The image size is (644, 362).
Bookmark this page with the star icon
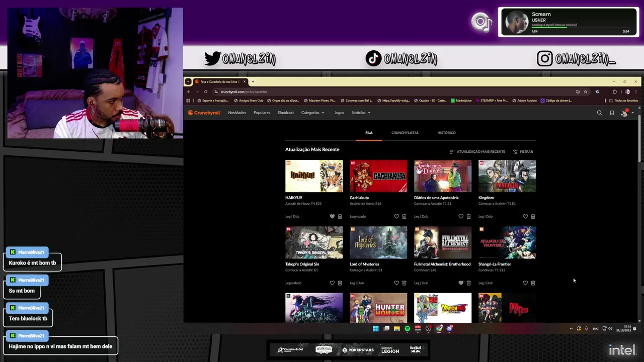point(585,92)
